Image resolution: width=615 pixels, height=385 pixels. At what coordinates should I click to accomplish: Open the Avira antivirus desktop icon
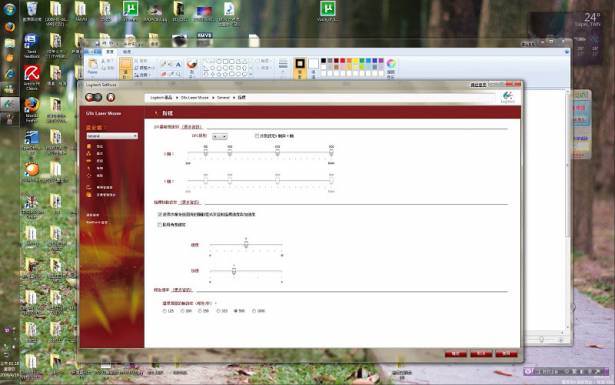click(32, 77)
